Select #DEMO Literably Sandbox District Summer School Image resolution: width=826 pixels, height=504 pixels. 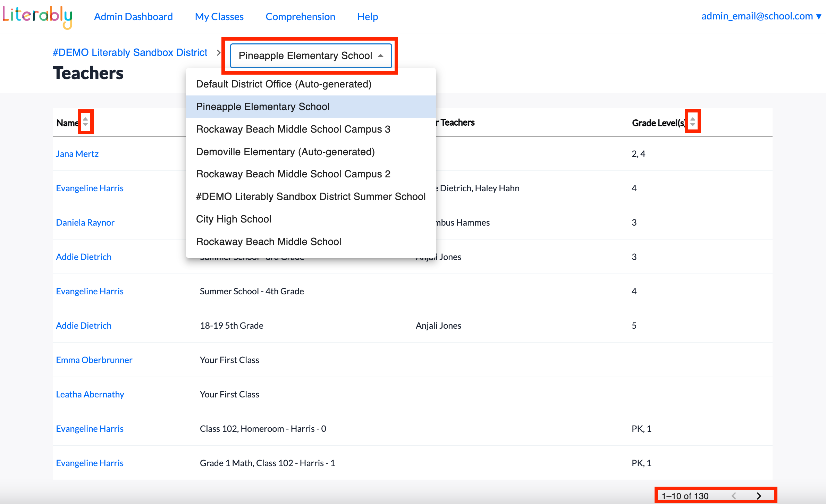(x=311, y=196)
